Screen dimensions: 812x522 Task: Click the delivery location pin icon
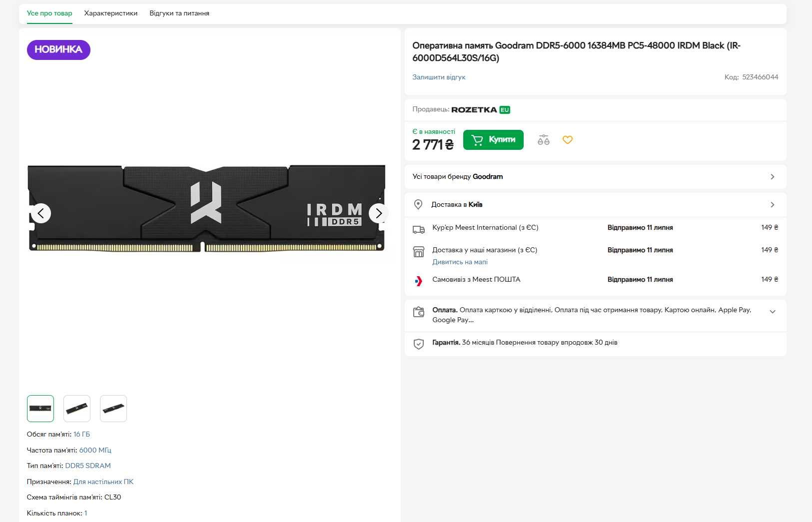418,204
